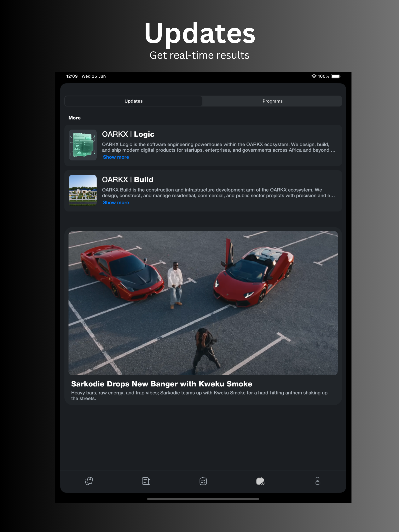Image resolution: width=399 pixels, height=532 pixels.
Task: Open the newspaper feed icon in bottom bar
Action: [146, 481]
